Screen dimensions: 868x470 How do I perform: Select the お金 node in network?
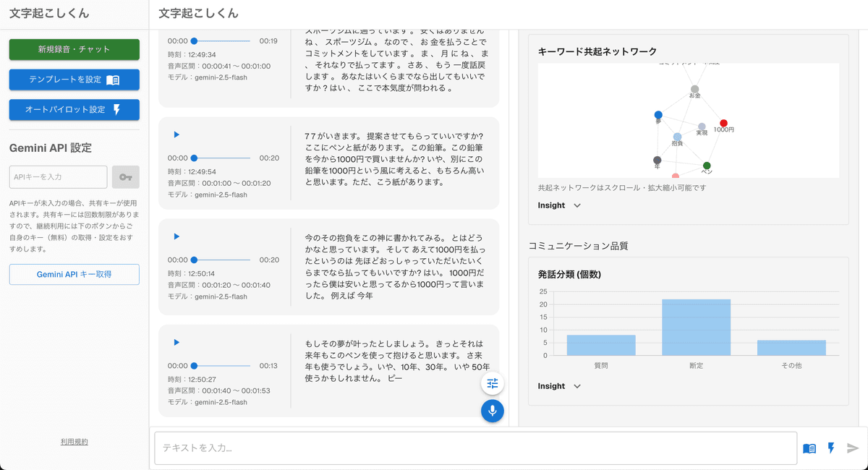[x=694, y=89]
